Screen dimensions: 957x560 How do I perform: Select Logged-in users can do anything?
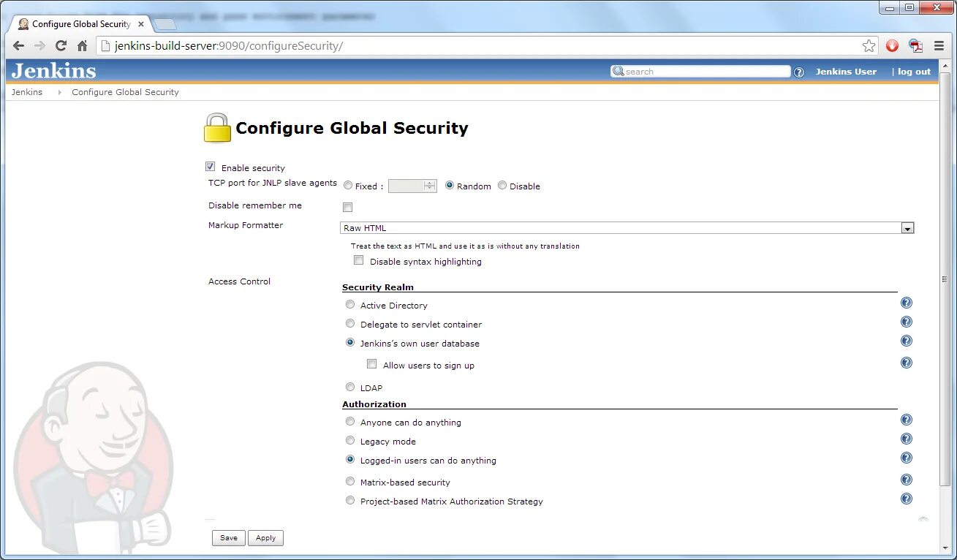click(x=350, y=459)
